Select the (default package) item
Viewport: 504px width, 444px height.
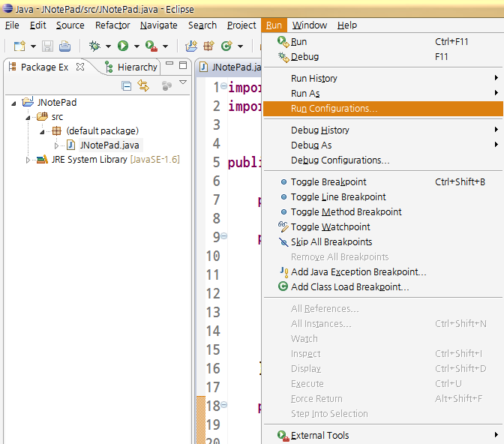[102, 130]
